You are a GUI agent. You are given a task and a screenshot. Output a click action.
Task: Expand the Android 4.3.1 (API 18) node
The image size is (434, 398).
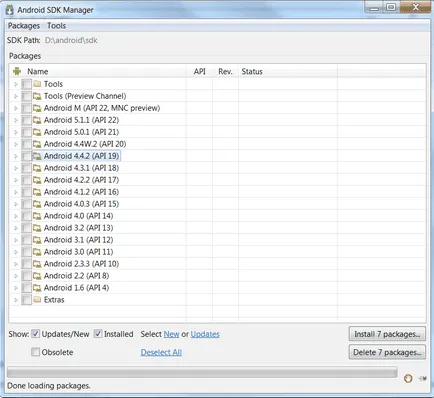(x=16, y=168)
